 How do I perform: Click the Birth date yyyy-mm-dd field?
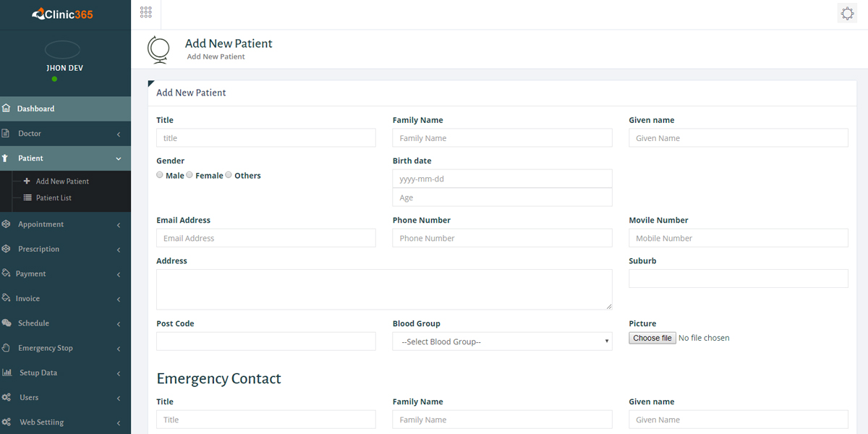502,178
